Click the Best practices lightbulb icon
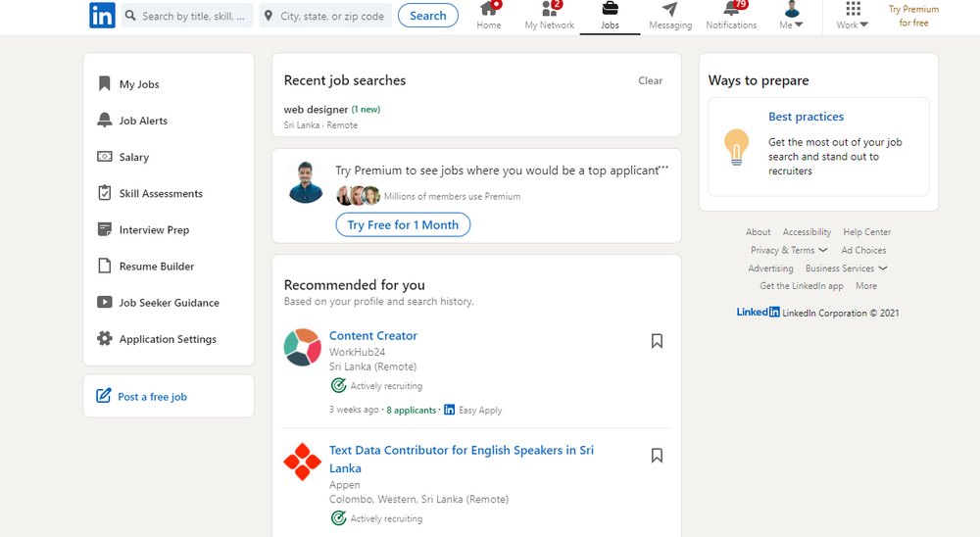Viewport: 980px width, 537px height. 736,147
